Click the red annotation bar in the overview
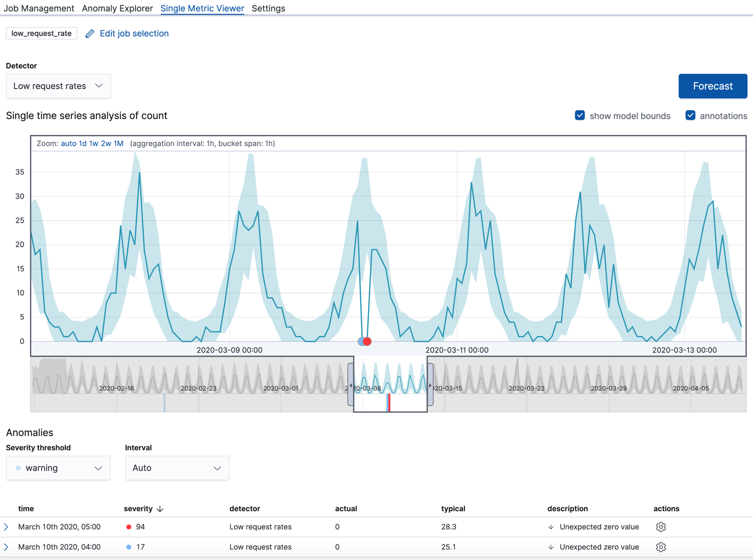Screen dimensions: 753x560 pos(389,402)
